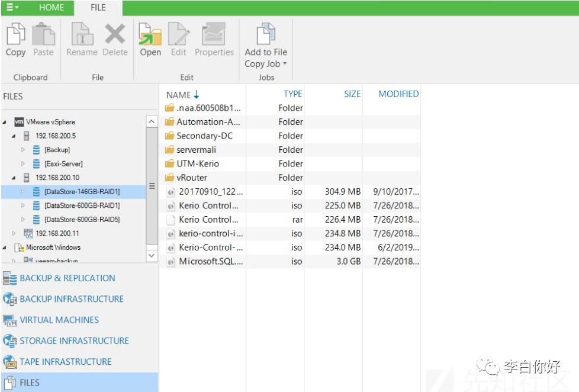
Task: Collapse the VMware vSphere tree node
Action: tap(5, 123)
